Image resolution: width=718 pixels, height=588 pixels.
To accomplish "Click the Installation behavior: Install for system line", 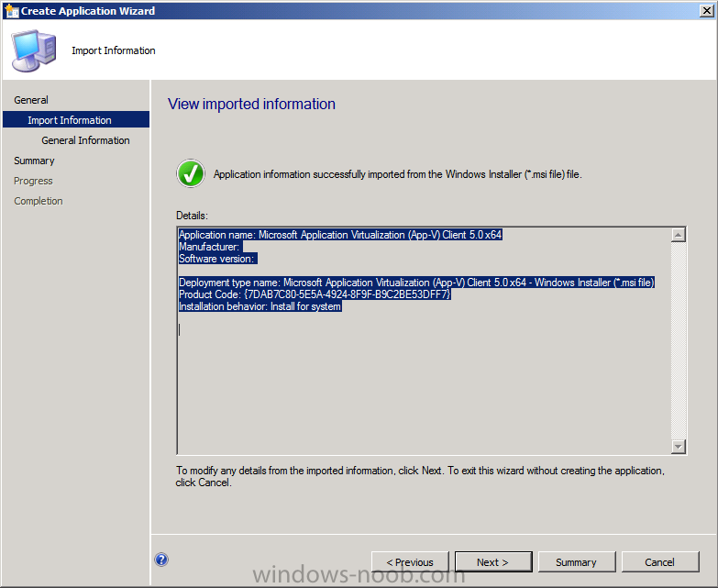I will (x=260, y=306).
